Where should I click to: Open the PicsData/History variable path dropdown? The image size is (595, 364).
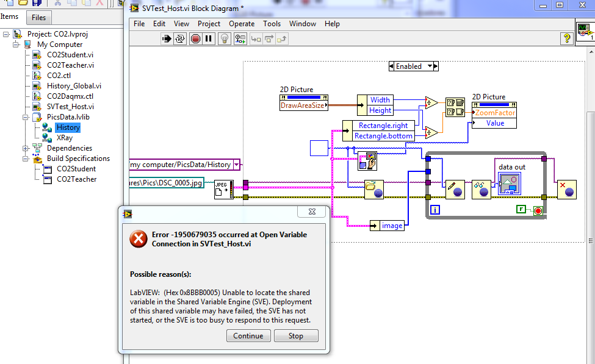click(x=236, y=165)
